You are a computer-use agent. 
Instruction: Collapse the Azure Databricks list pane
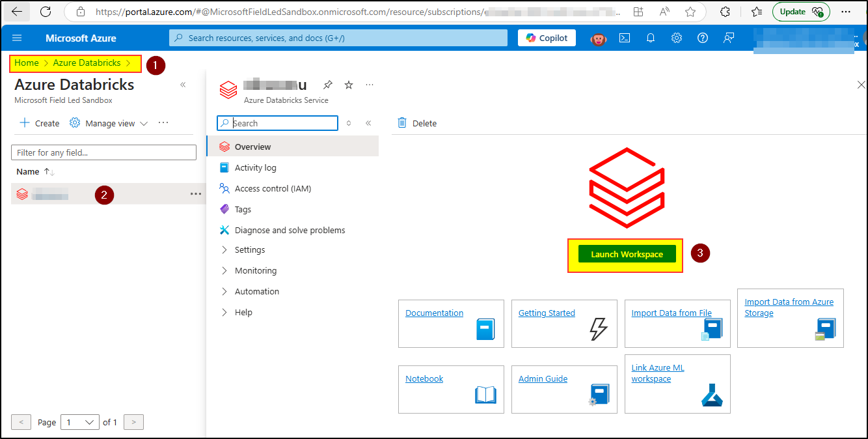coord(183,85)
